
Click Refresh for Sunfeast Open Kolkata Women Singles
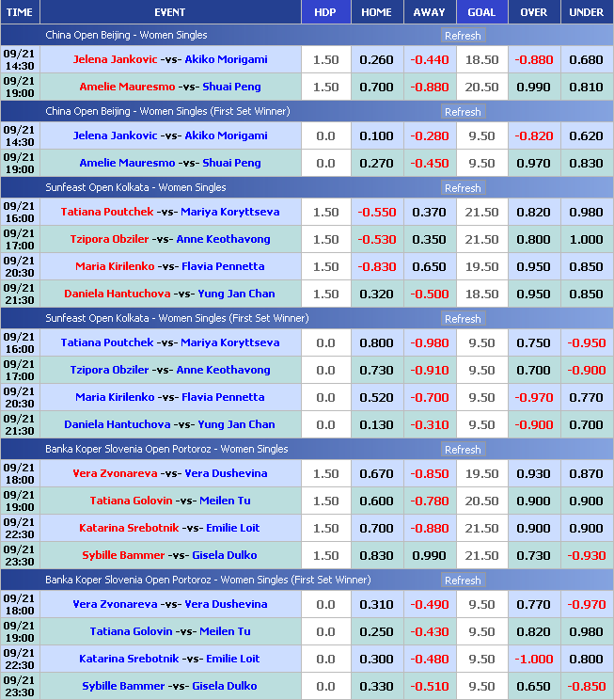[x=462, y=188]
